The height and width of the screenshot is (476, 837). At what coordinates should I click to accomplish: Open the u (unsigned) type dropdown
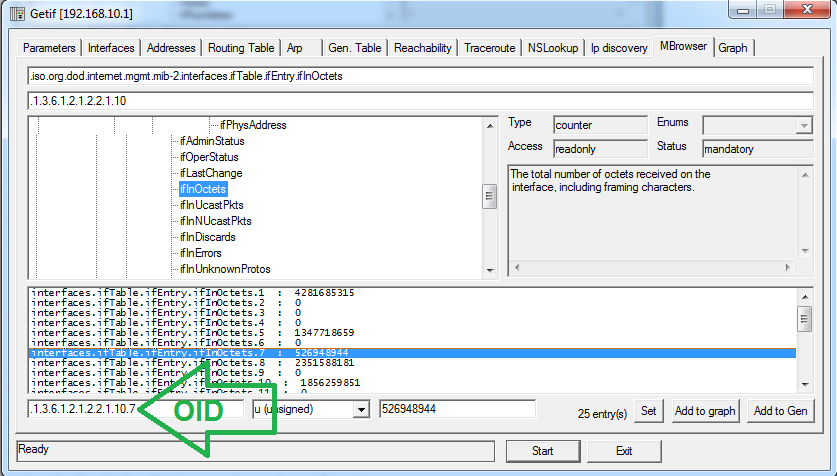(361, 410)
